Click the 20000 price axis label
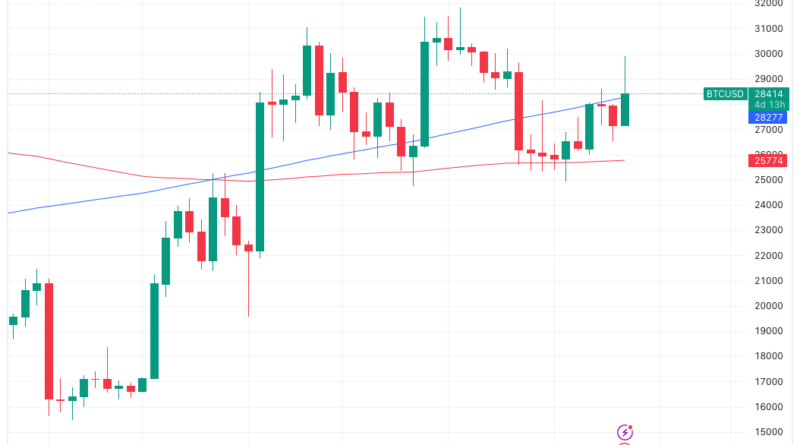Viewport: 800px width, 445px height. click(x=769, y=306)
